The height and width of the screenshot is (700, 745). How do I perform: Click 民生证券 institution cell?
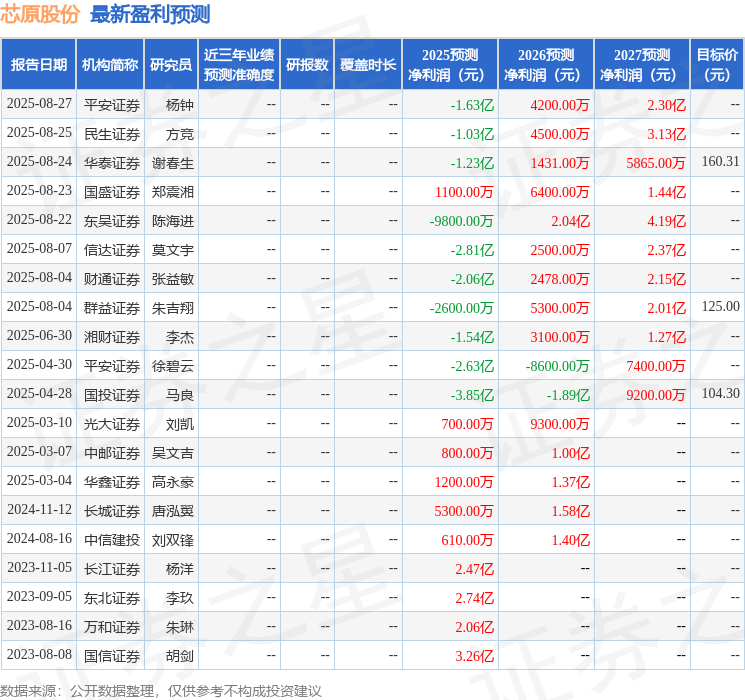112,134
